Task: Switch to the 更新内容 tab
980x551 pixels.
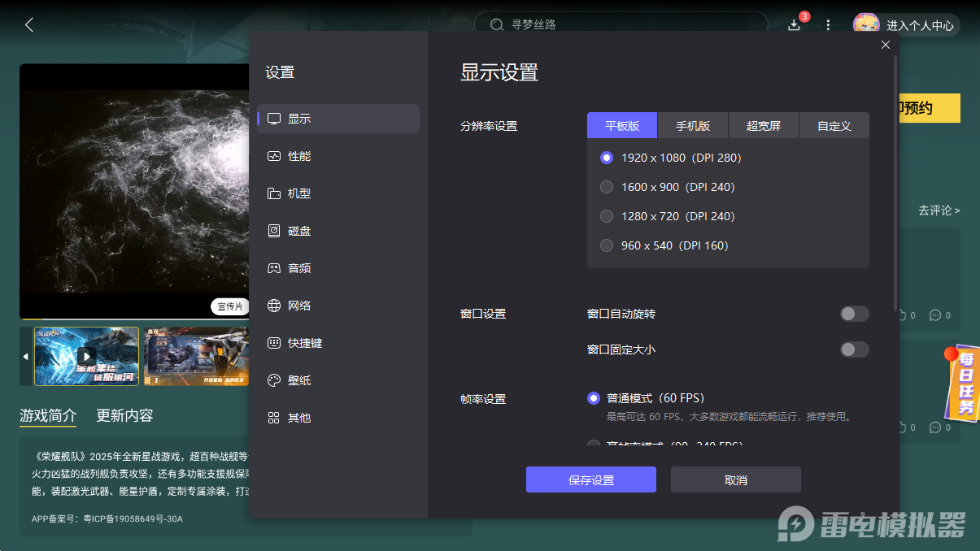Action: (124, 415)
